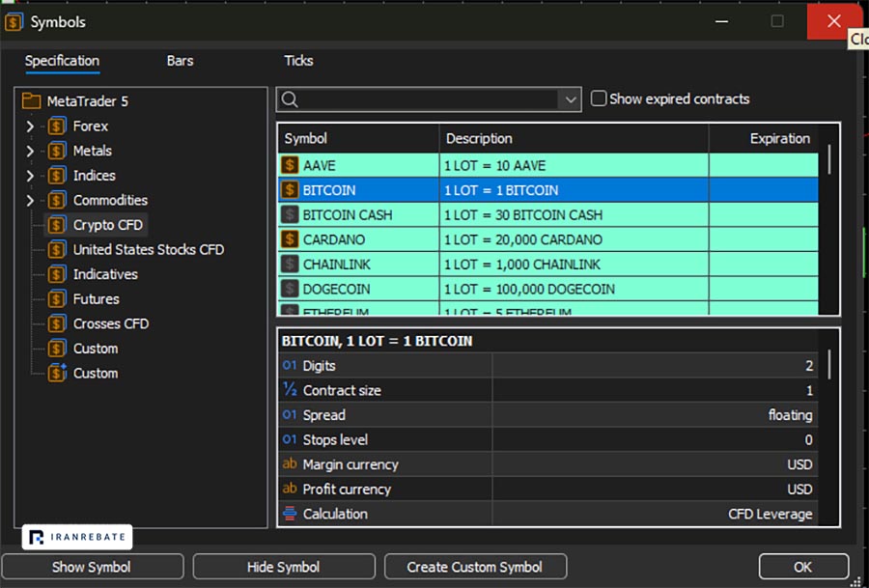Click the Indices group icon

click(x=57, y=175)
